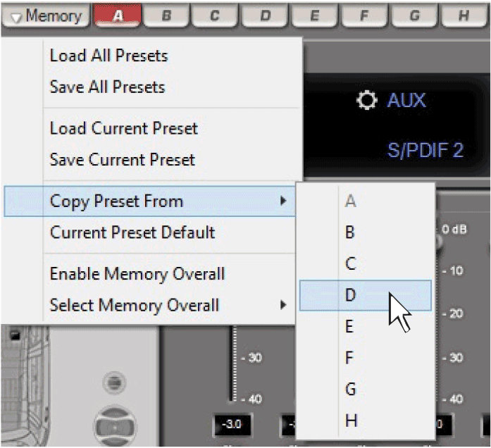
Task: Copy preset from F in the submenu
Action: pyautogui.click(x=366, y=358)
